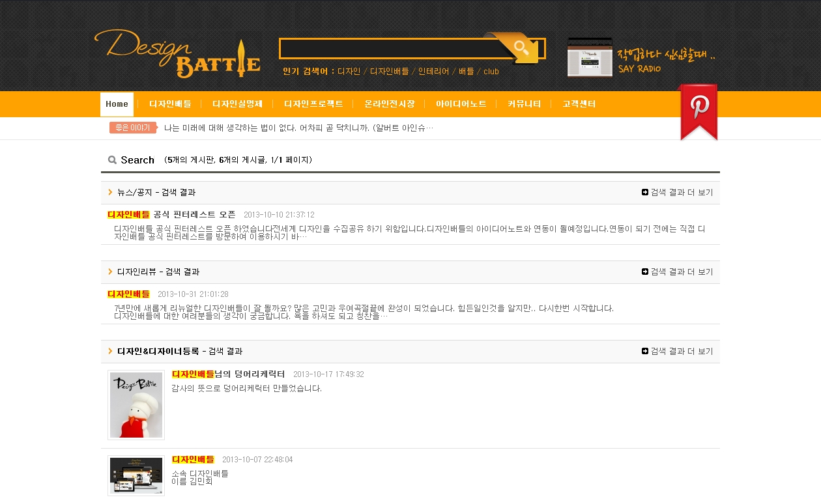Open the 디자인&디자이너등록 - 검색 결과 heading

tap(180, 352)
